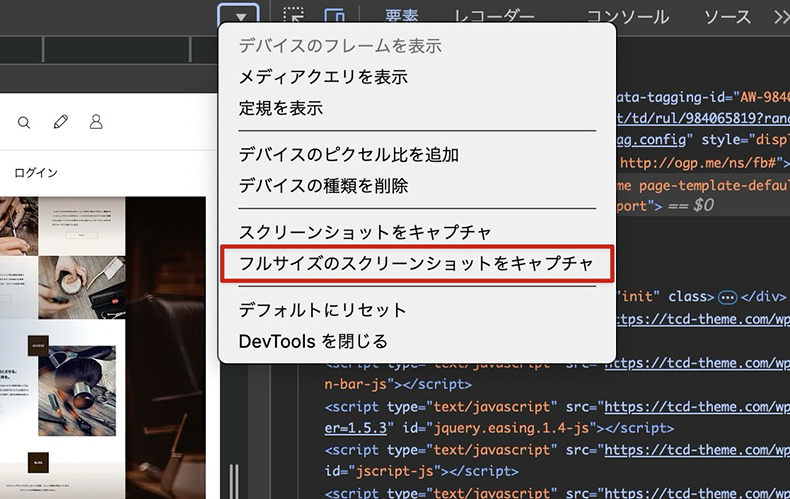The width and height of the screenshot is (790, 499).
Task: Expand the collapsed div ellipsis badge
Action: pyautogui.click(x=727, y=297)
